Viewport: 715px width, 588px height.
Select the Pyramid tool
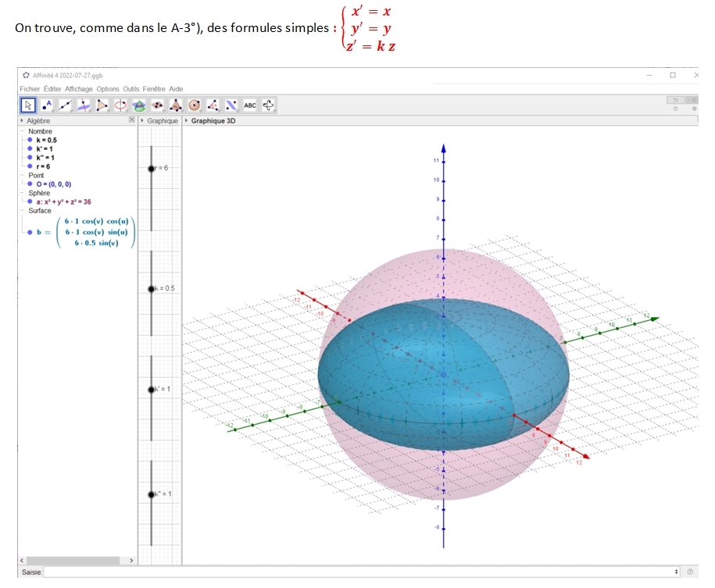pyautogui.click(x=176, y=105)
